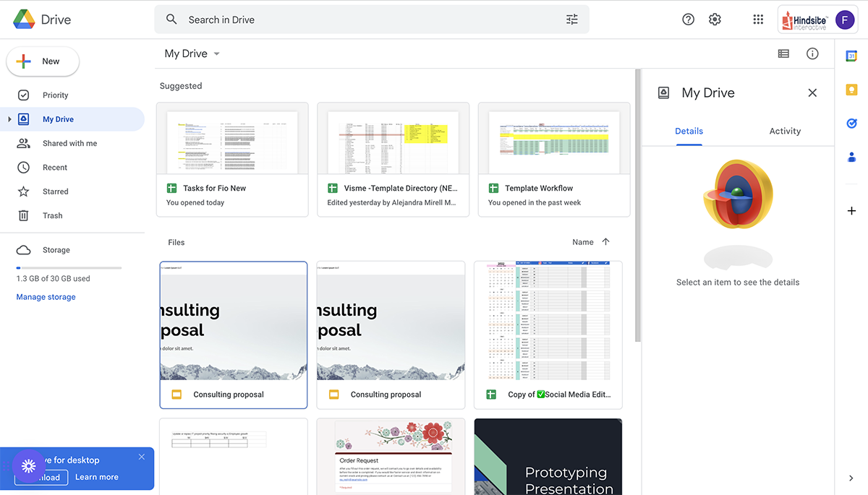
Task: Click the Help question mark icon
Action: click(688, 20)
